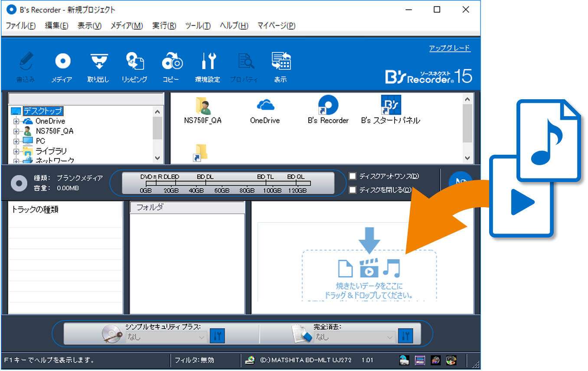Viewport: 588px width, 371px height.
Task: Click partially visible folder shortcut icon
Action: click(200, 153)
